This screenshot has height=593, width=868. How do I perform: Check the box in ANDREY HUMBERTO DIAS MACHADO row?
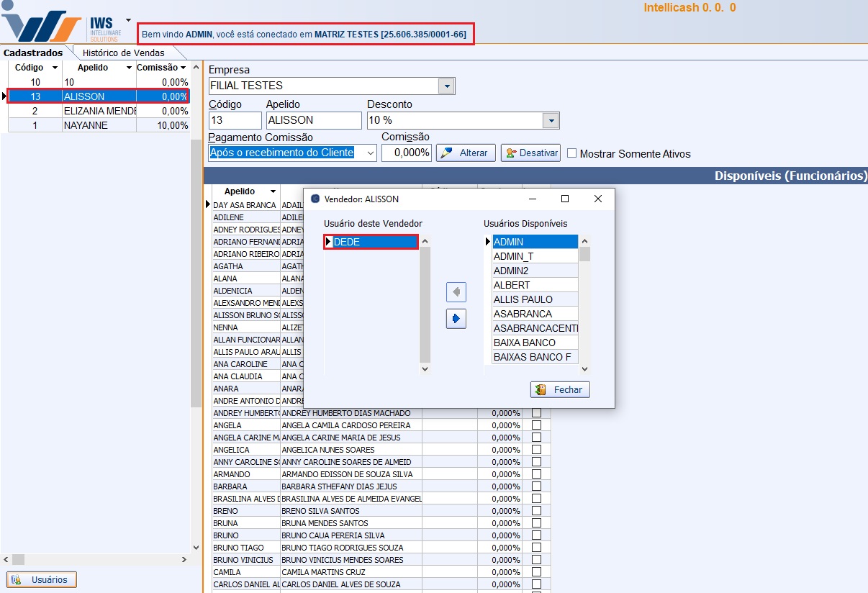click(536, 413)
